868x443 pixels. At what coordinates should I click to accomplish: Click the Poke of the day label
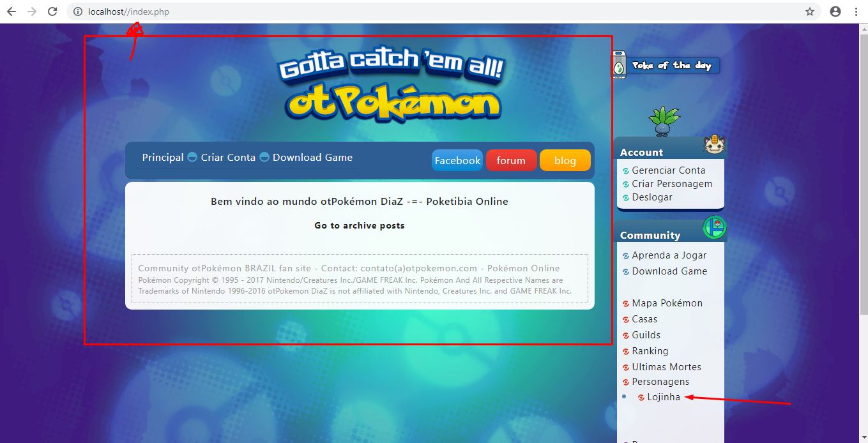click(x=672, y=65)
